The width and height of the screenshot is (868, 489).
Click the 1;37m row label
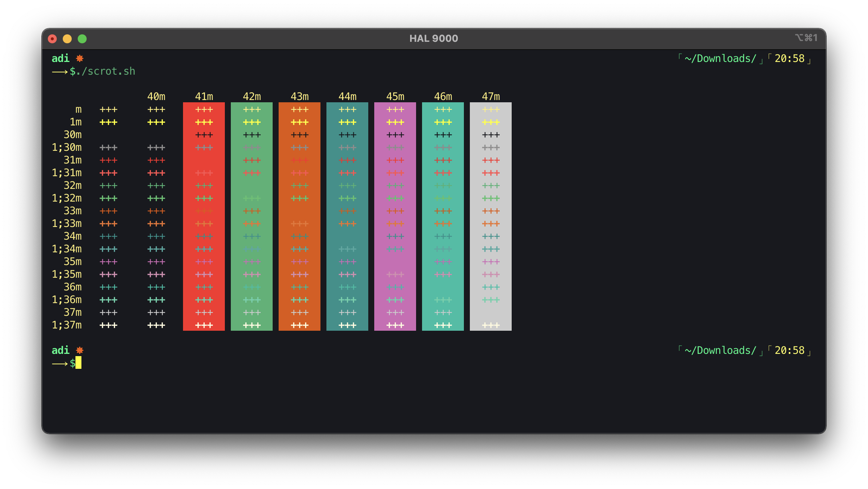66,325
